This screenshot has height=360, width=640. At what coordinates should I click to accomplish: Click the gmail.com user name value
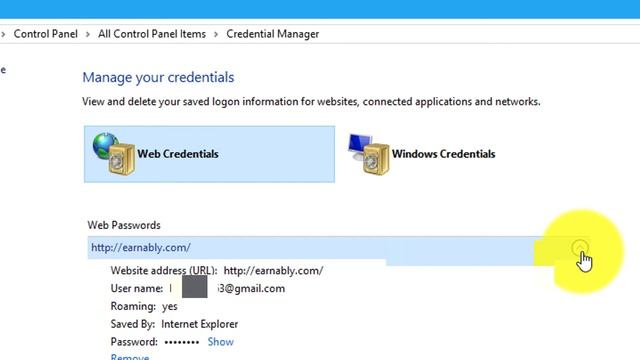click(227, 289)
